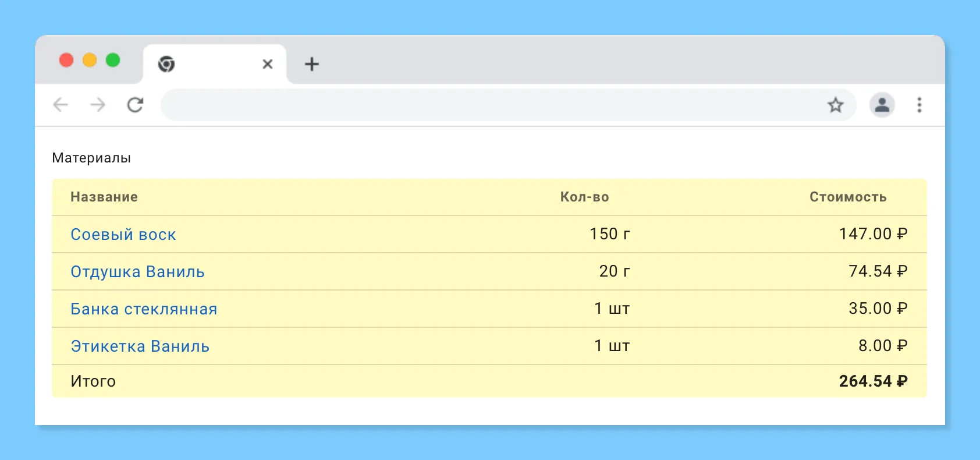The width and height of the screenshot is (980, 460).
Task: Click the Итого row label
Action: [x=93, y=381]
